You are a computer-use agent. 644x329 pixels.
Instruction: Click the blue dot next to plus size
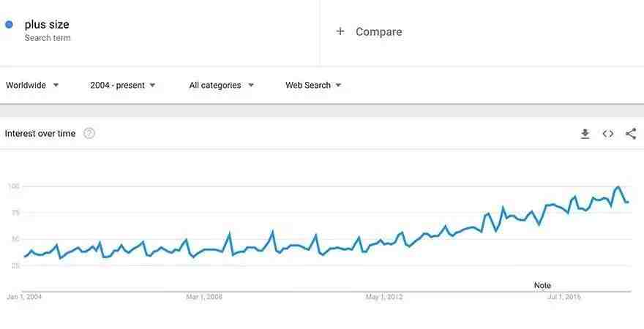pyautogui.click(x=9, y=25)
